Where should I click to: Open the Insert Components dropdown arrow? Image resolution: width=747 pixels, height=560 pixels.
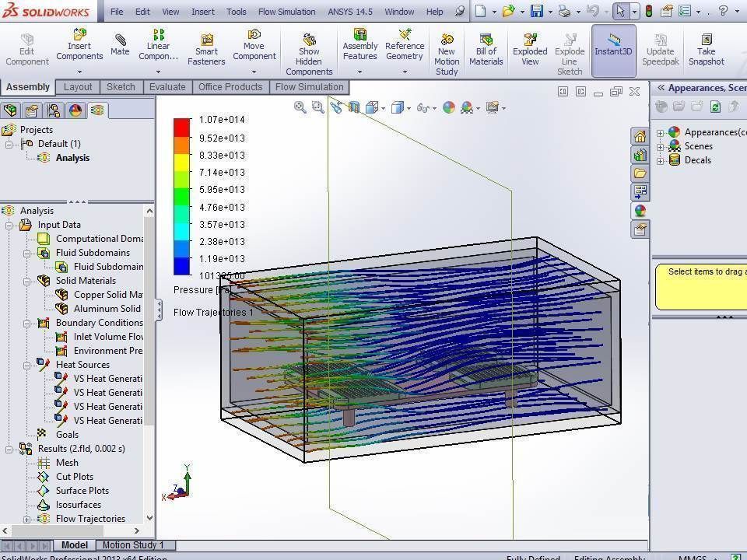click(79, 72)
